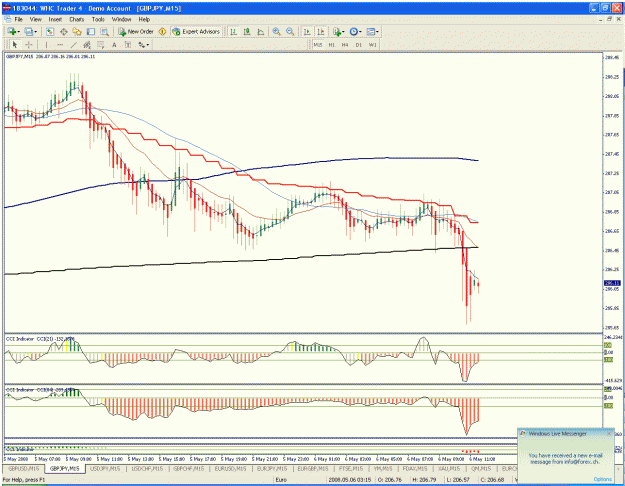Screen dimensions: 625x486
Task: Switch to the H4 timeframe
Action: point(345,45)
